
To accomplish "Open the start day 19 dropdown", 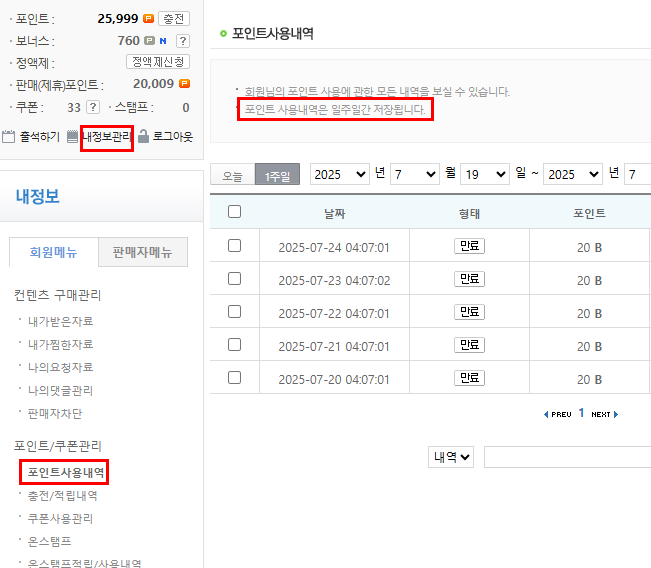I will 485,174.
